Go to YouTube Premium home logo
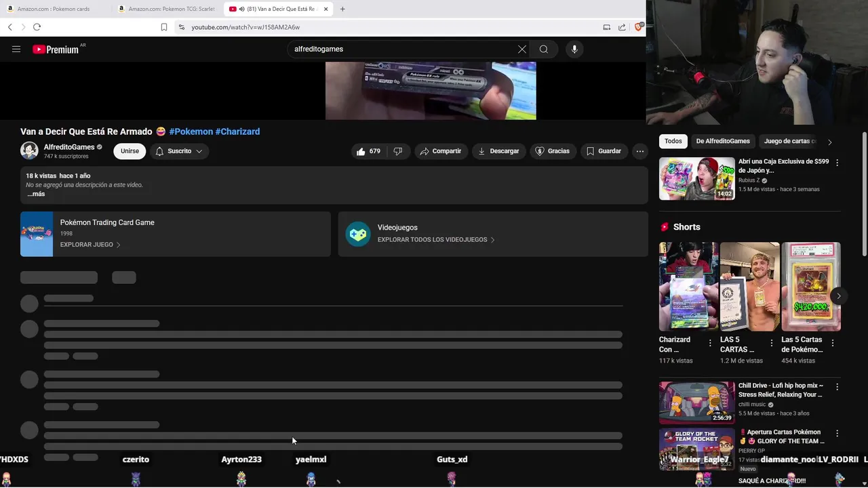Screen dimensions: 868x488 [x=56, y=49]
